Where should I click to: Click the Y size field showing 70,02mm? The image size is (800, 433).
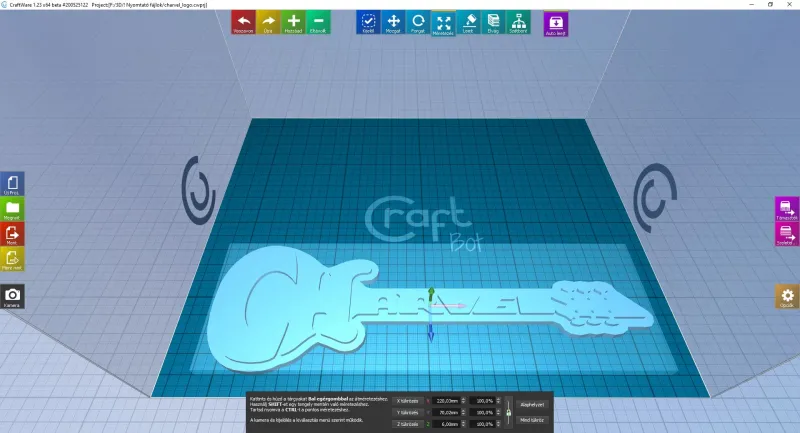pyautogui.click(x=446, y=413)
